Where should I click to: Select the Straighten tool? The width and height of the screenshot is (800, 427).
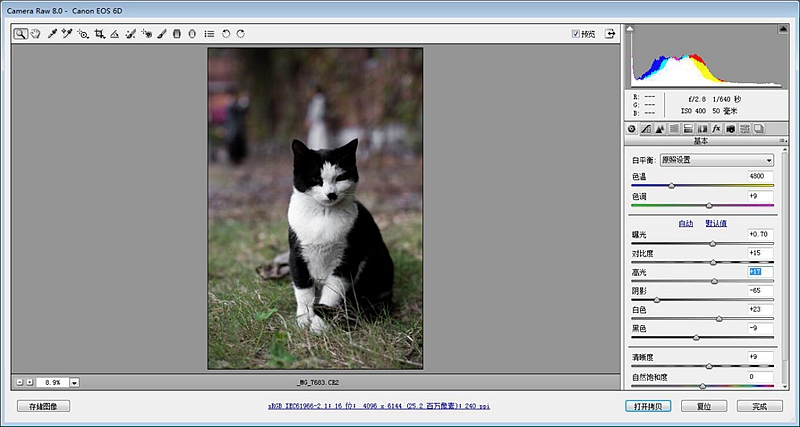pyautogui.click(x=115, y=34)
